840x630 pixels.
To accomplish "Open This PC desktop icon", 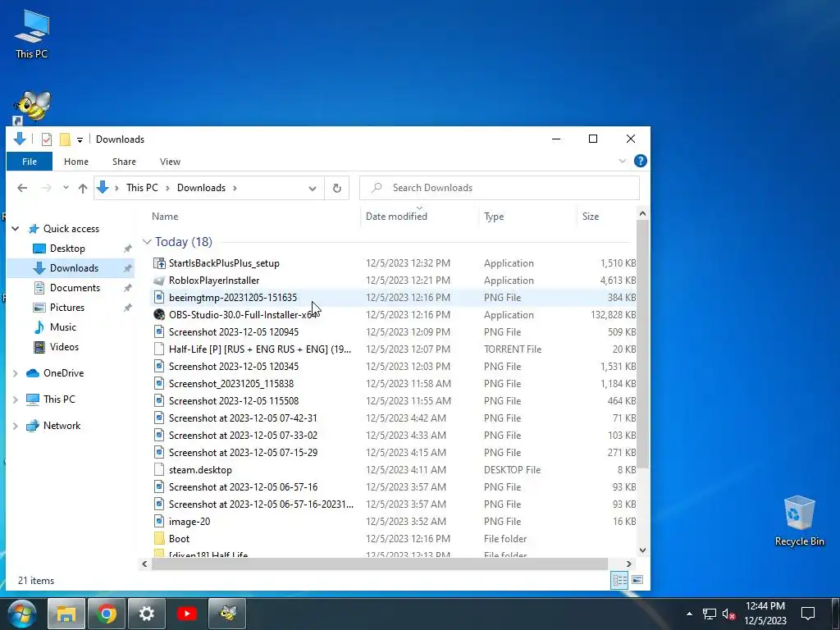I will [32, 34].
